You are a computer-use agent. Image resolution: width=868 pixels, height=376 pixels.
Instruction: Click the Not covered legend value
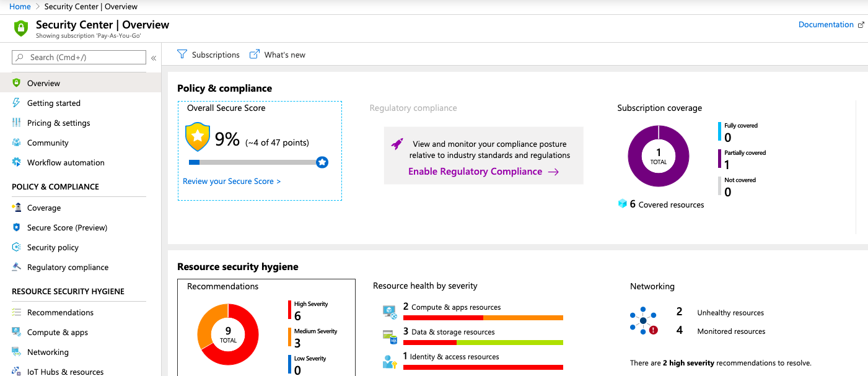[728, 192]
